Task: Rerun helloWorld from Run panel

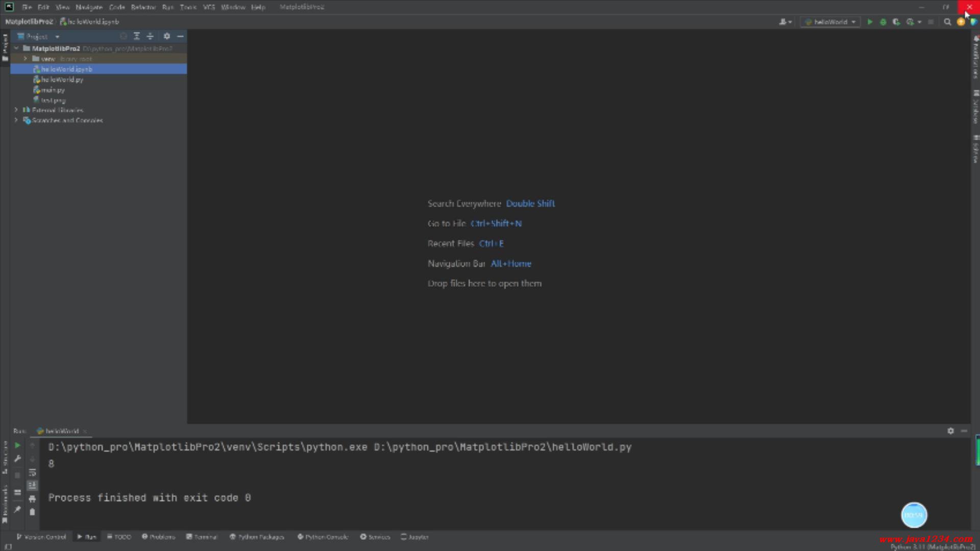Action: [17, 445]
